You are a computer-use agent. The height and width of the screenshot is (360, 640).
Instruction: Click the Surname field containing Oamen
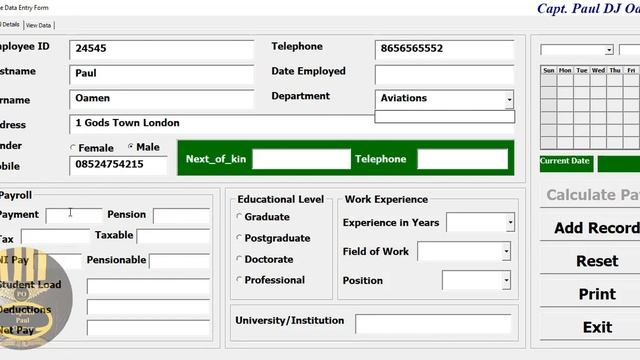(162, 99)
